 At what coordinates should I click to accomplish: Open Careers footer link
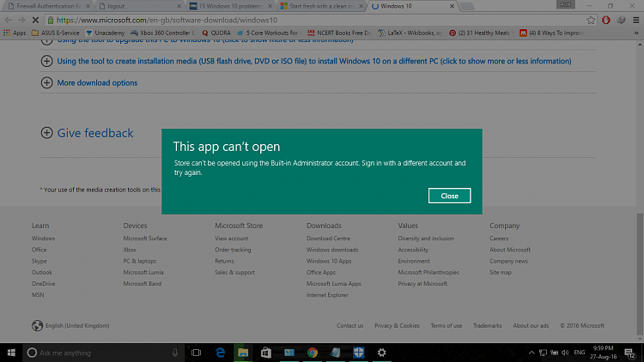pyautogui.click(x=499, y=238)
